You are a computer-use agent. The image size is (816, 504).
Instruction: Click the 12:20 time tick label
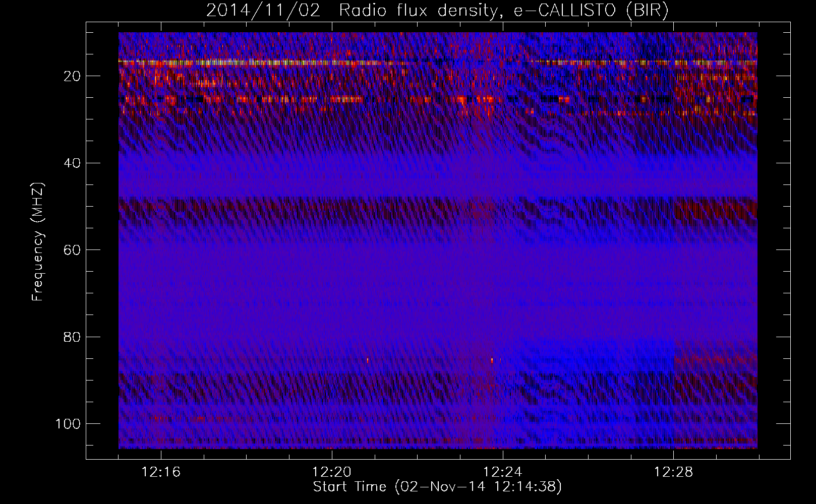pos(332,472)
